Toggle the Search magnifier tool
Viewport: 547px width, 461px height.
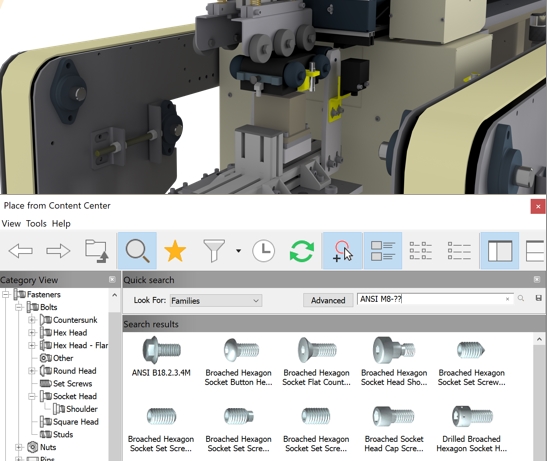pos(137,251)
